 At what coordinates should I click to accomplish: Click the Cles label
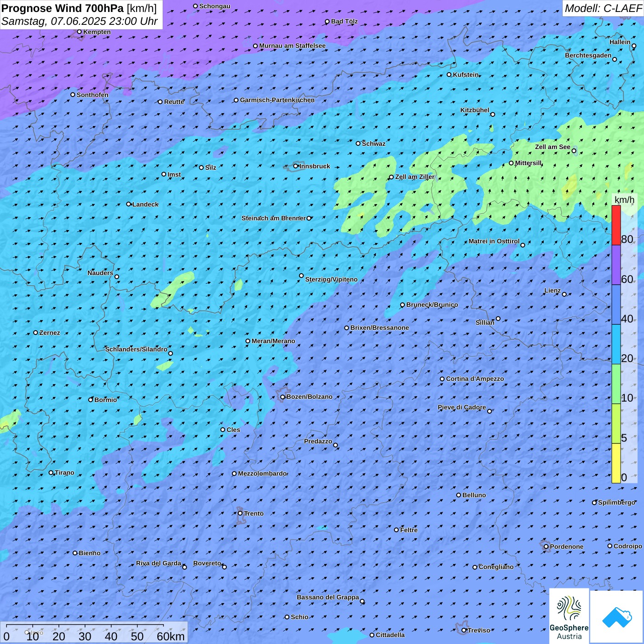[x=233, y=430]
